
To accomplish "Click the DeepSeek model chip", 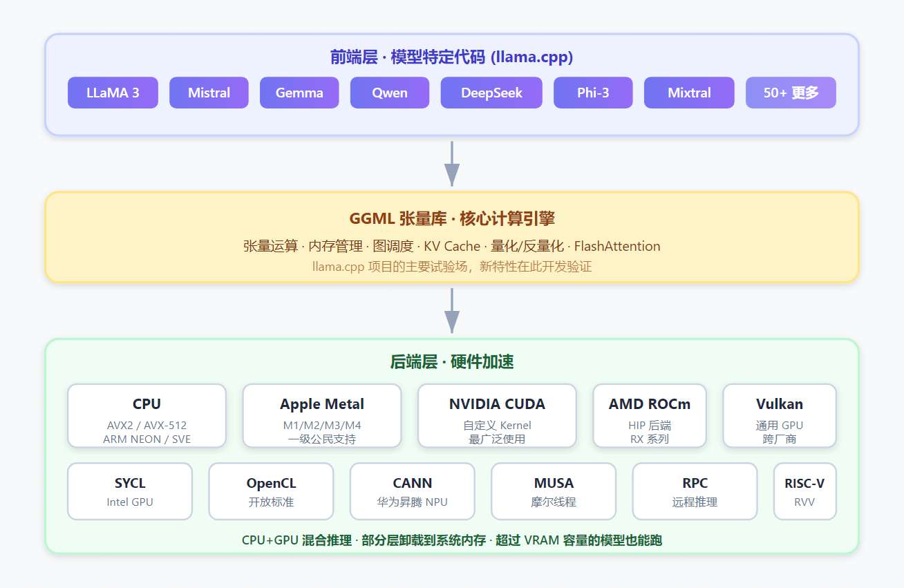I will (x=491, y=93).
